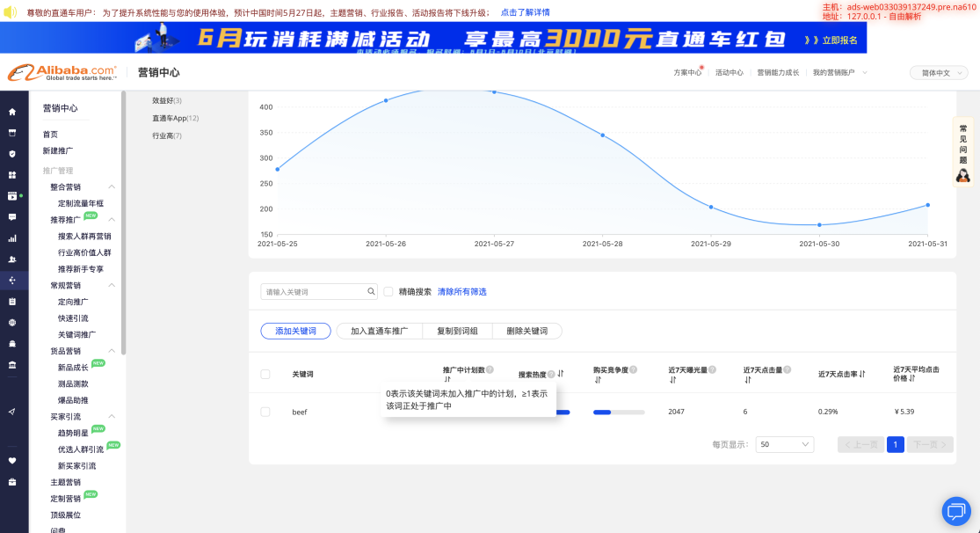Go to 活动中心 in top navigation
This screenshot has width=980, height=533.
[x=729, y=73]
